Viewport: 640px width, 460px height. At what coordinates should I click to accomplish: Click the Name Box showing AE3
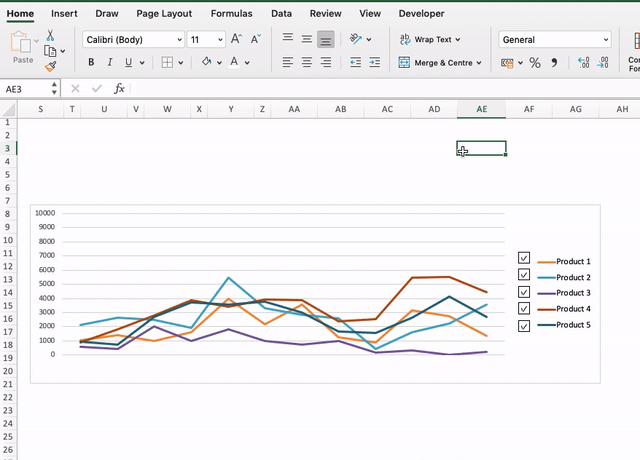coord(25,89)
